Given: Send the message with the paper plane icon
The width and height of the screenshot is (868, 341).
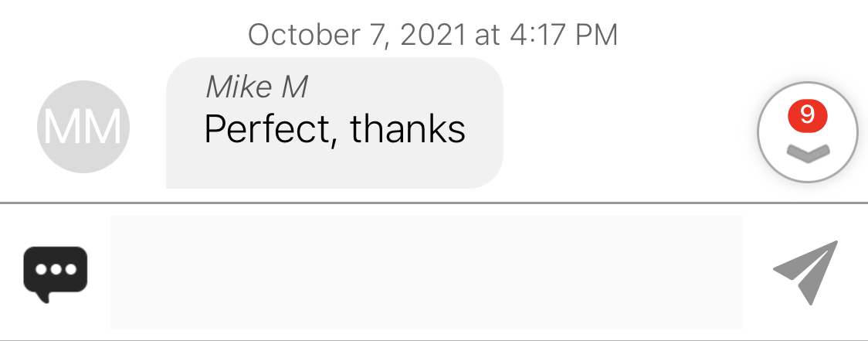Looking at the screenshot, I should 806,272.
